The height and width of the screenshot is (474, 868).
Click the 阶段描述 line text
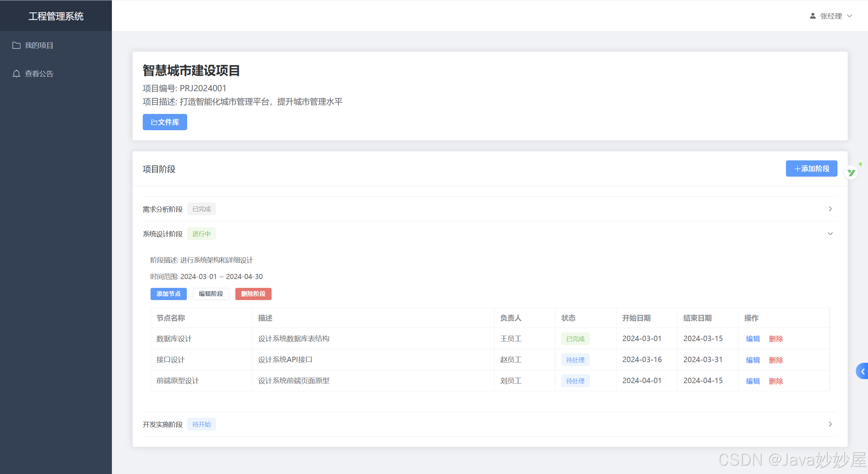pos(202,260)
